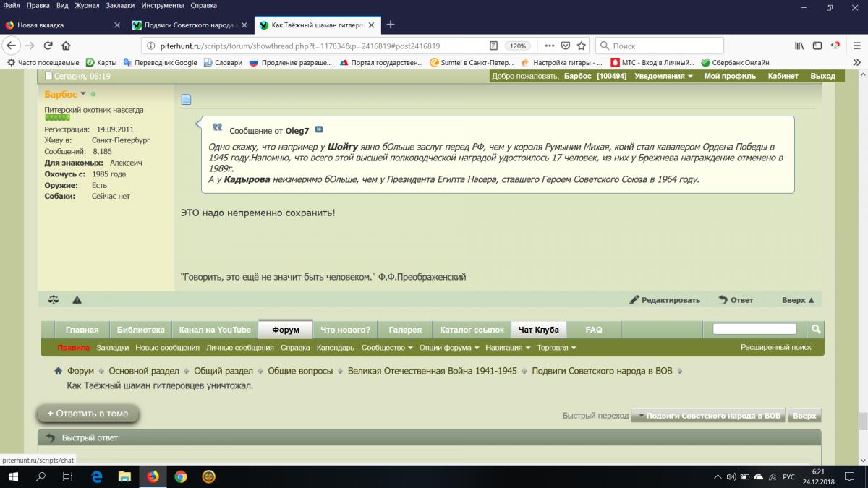
Task: Click the Ответить в теме button
Action: click(x=88, y=414)
